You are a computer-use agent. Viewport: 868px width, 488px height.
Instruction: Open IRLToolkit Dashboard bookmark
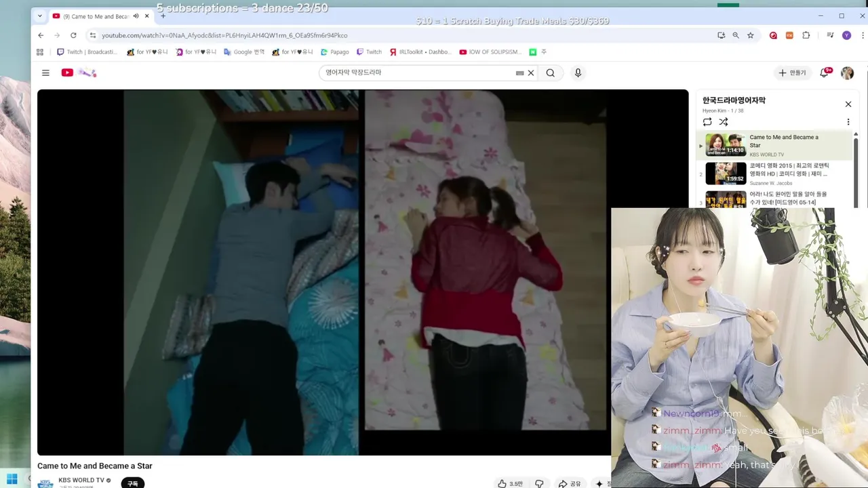[420, 52]
